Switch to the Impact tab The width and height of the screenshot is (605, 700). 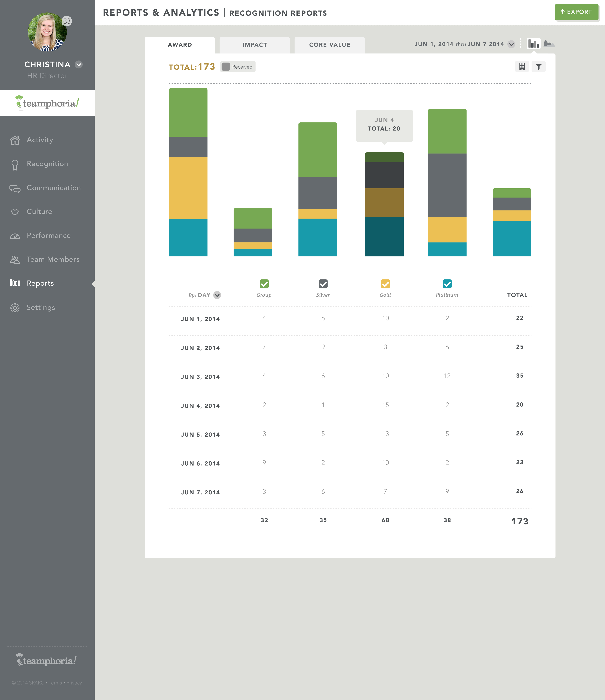click(x=254, y=45)
